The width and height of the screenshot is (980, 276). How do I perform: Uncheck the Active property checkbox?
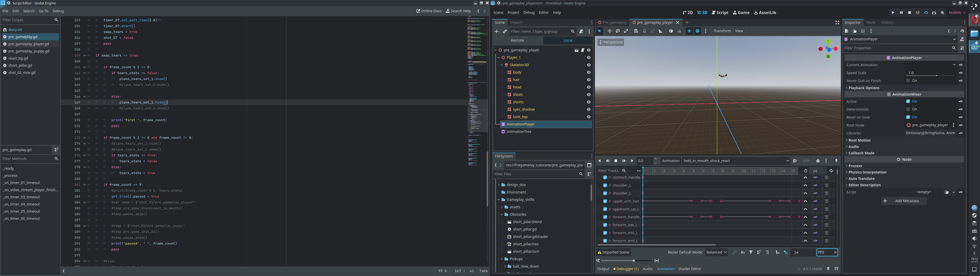click(908, 101)
